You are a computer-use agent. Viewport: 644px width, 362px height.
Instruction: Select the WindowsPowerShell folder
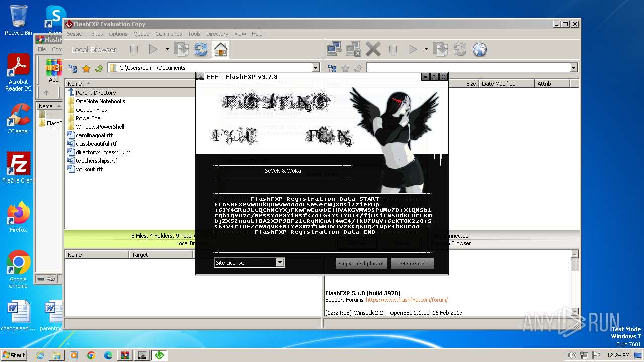click(x=100, y=127)
